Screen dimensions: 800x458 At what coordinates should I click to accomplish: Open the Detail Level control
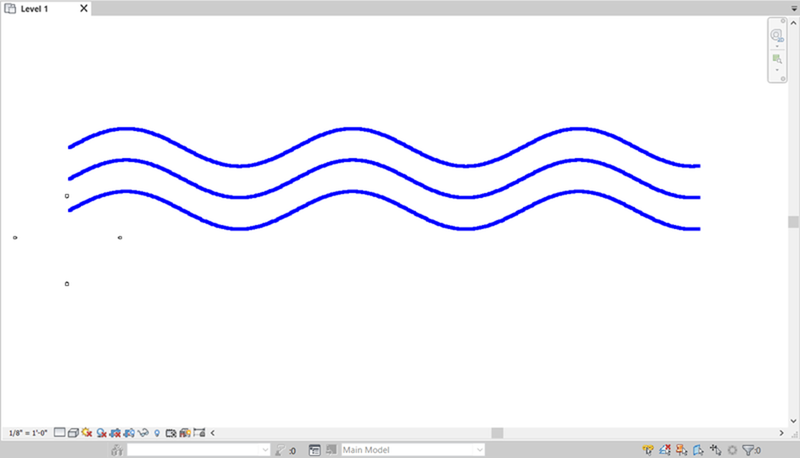tap(60, 432)
